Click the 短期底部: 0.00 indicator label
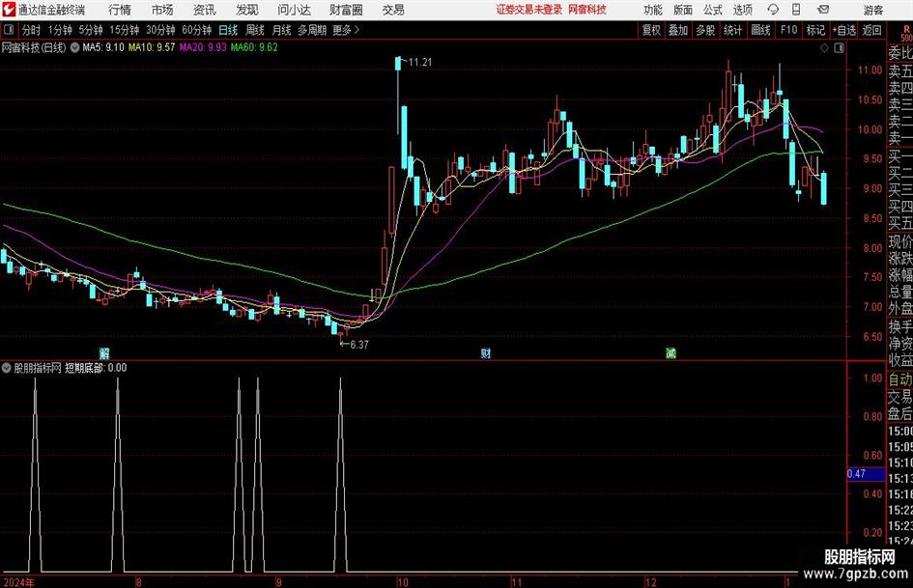913x588 pixels. (x=96, y=368)
